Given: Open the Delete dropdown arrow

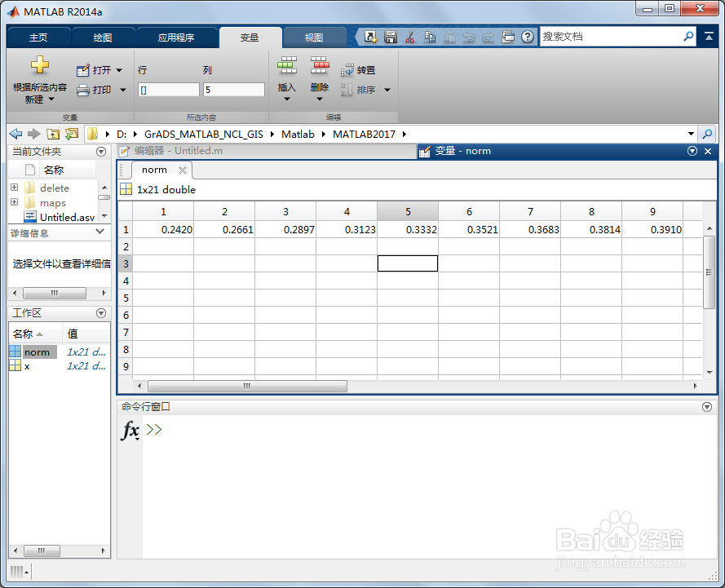Looking at the screenshot, I should tap(320, 99).
